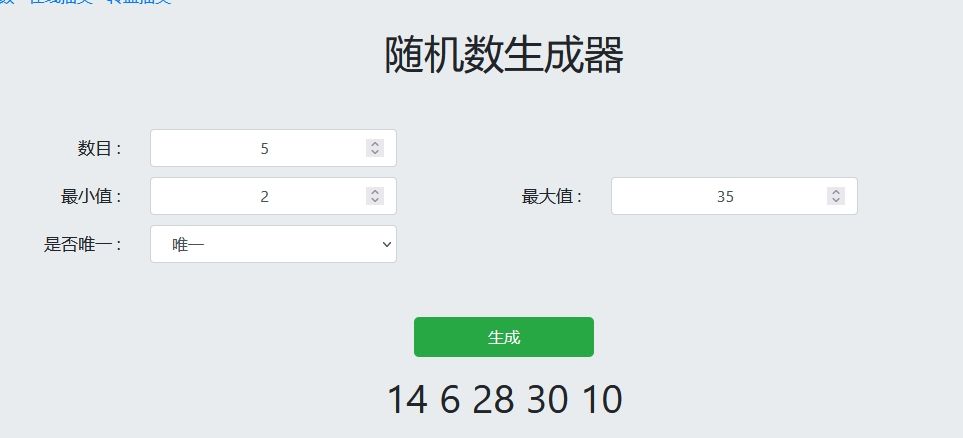Lower the 最小值 value using down arrow
Viewport: 963px width, 438px height.
(x=375, y=200)
